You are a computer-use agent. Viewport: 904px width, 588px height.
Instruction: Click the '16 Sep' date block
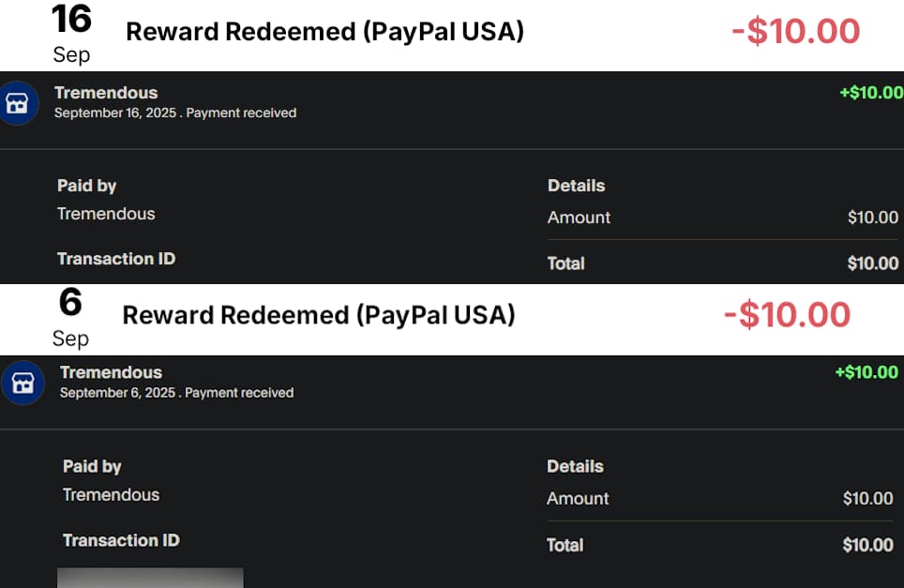point(71,33)
